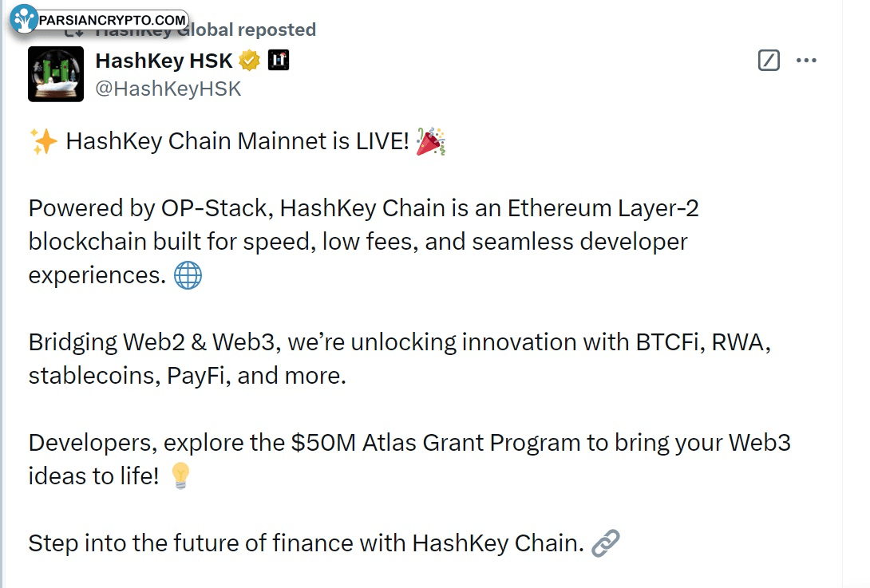This screenshot has height=588, width=870.
Task: Click the HashKey affiliate square badge
Action: tap(279, 60)
